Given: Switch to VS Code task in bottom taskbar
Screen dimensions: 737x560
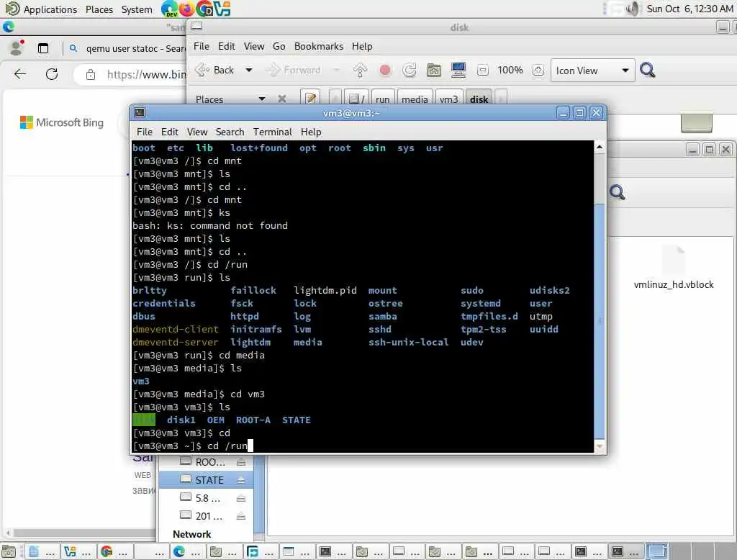Looking at the screenshot, I should 78,551.
